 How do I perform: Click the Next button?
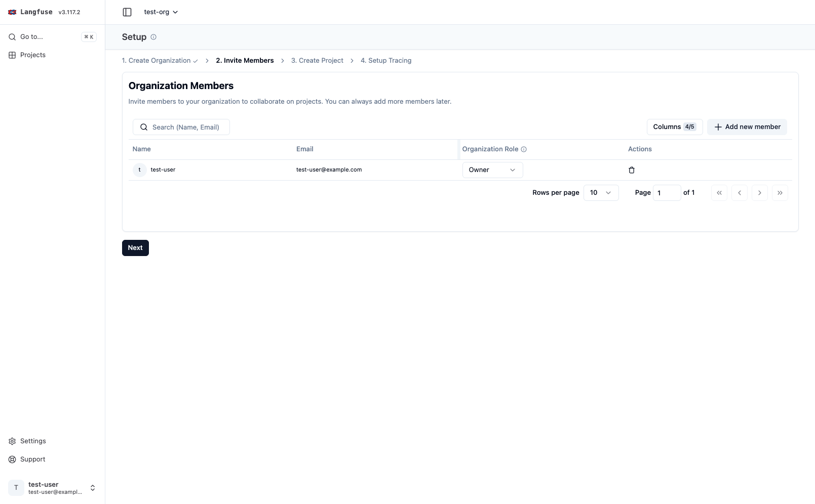tap(135, 248)
